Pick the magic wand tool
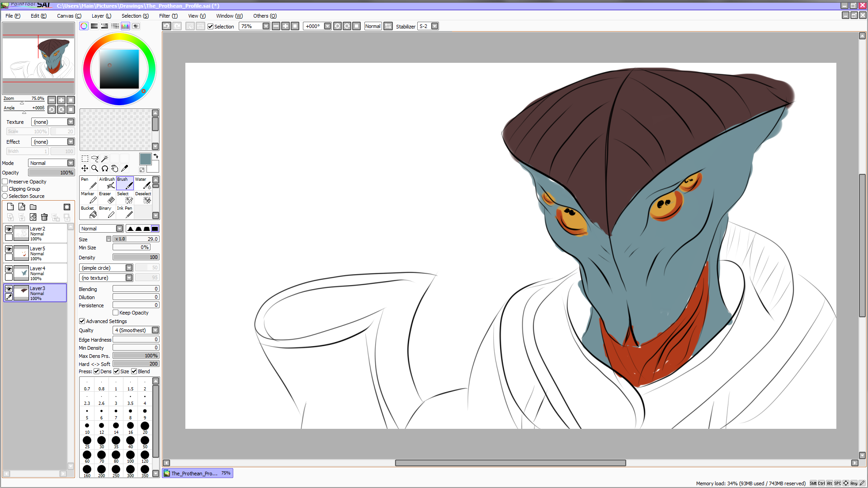The height and width of the screenshot is (488, 868). (x=104, y=159)
